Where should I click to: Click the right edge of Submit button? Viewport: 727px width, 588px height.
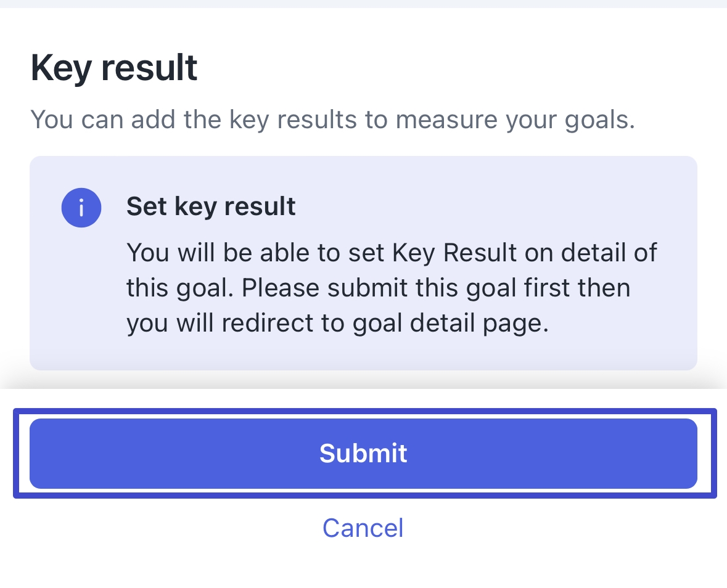(685, 454)
